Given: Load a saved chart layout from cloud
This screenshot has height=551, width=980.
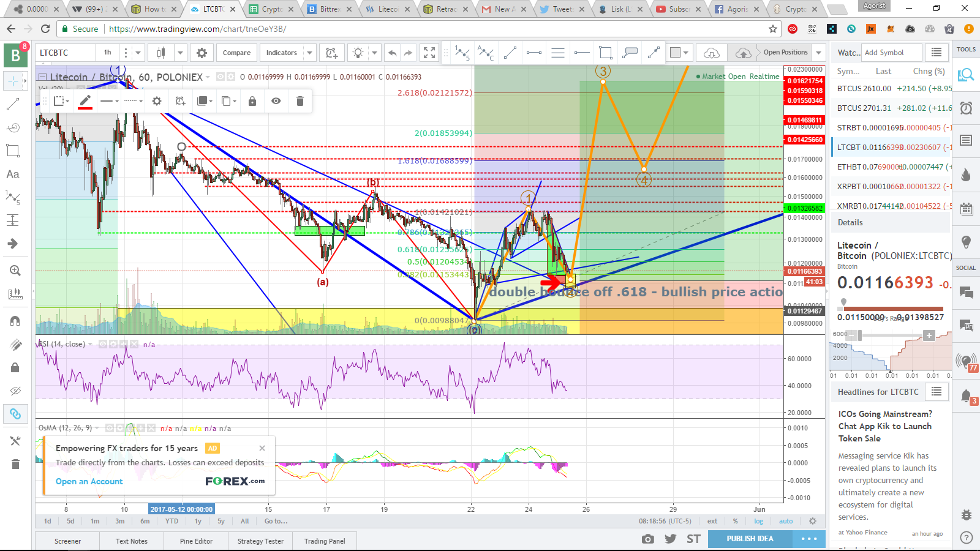Looking at the screenshot, I should coord(712,53).
